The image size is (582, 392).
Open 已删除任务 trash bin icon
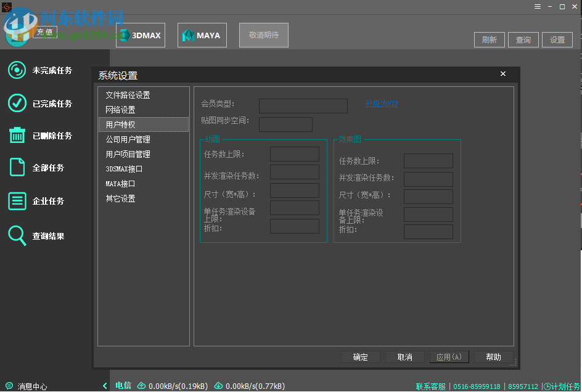click(17, 135)
